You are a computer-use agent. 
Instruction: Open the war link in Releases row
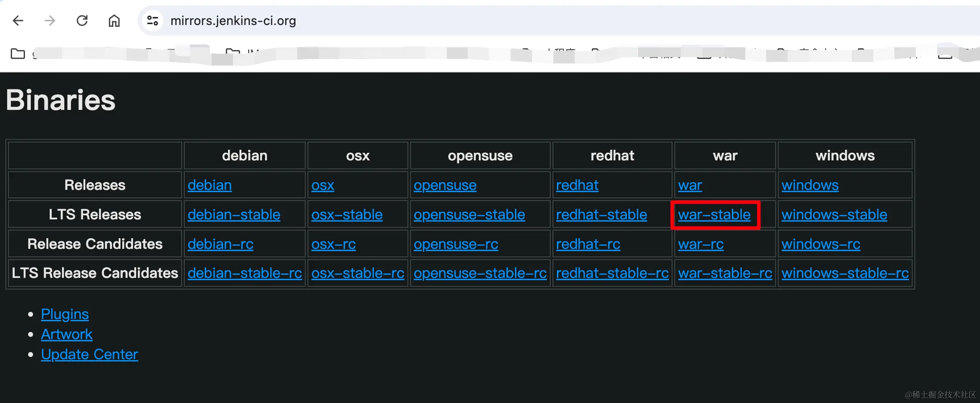(690, 185)
